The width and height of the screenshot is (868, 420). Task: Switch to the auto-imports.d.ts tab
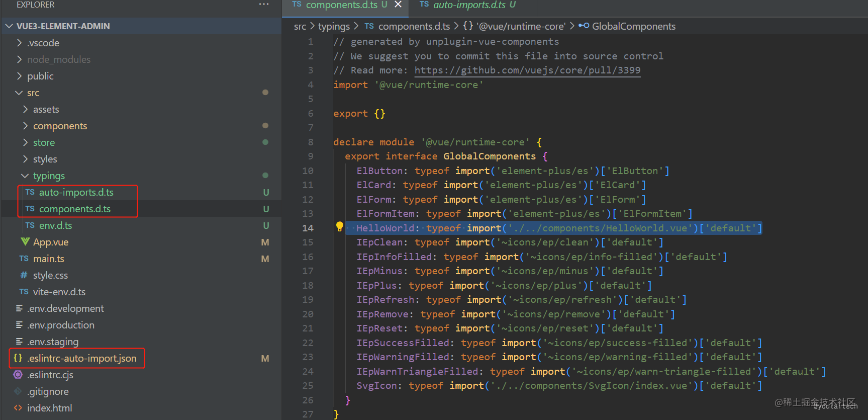474,5
